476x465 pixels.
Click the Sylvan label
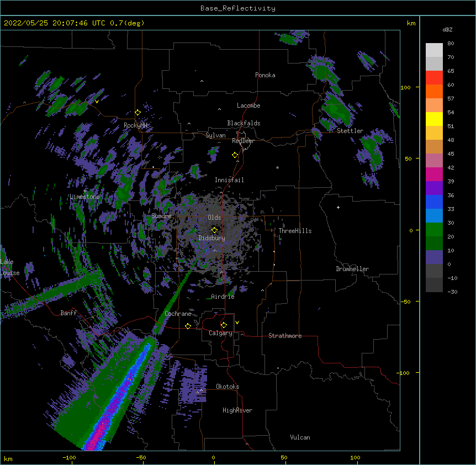click(215, 135)
